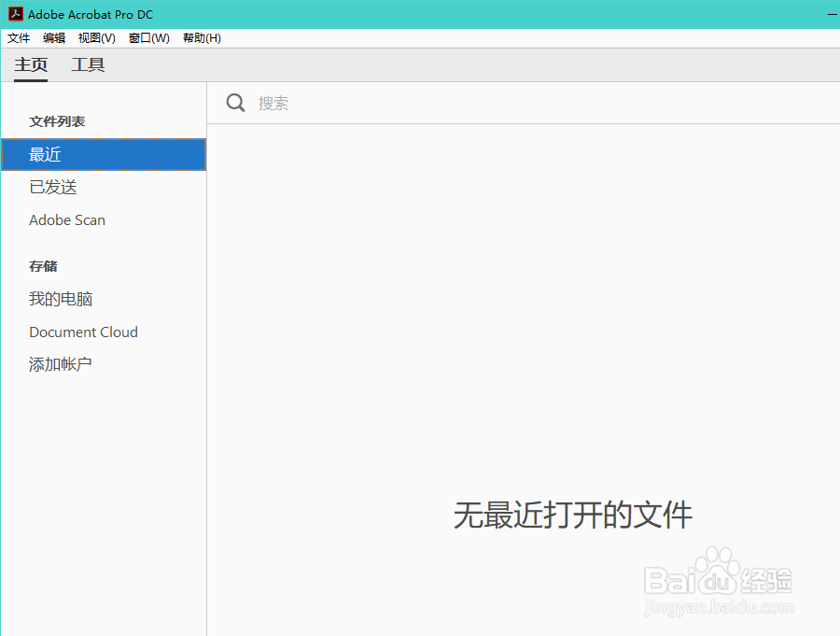Open the 文件 menu

pos(19,38)
